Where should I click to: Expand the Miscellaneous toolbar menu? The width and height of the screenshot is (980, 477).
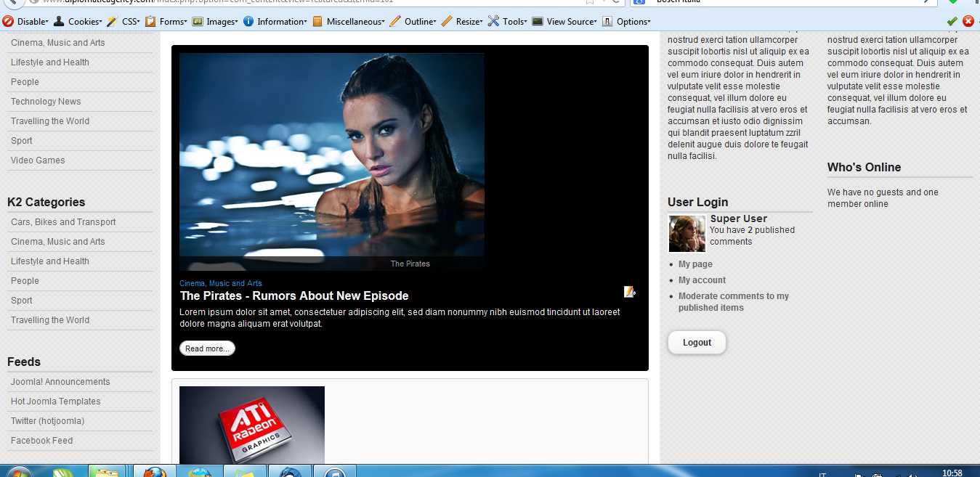(x=349, y=22)
